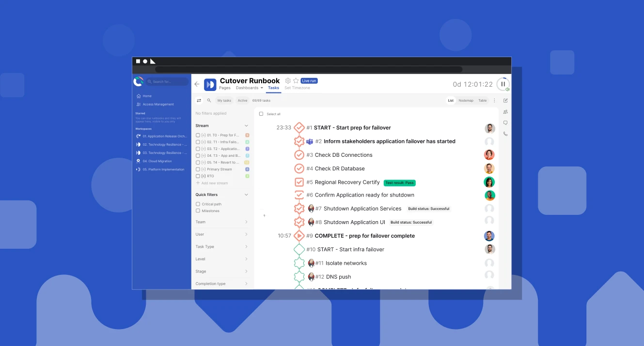Click task #3 completed circle status icon
Screen dimensions: 644x346
coord(299,155)
